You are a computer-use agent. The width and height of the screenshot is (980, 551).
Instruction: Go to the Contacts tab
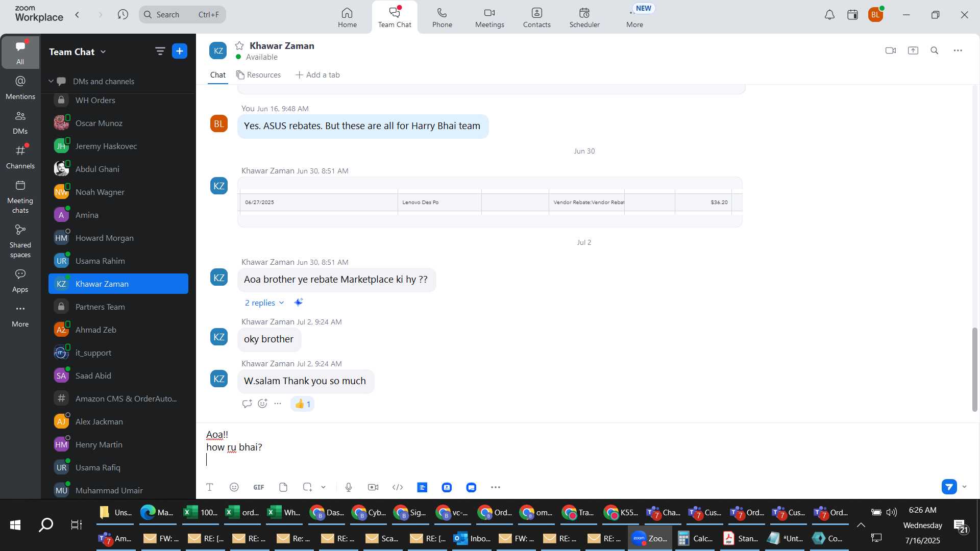point(536,17)
